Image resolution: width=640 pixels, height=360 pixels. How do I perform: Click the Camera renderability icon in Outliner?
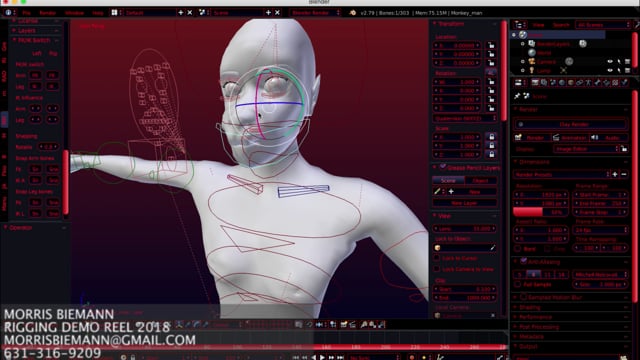(x=628, y=62)
